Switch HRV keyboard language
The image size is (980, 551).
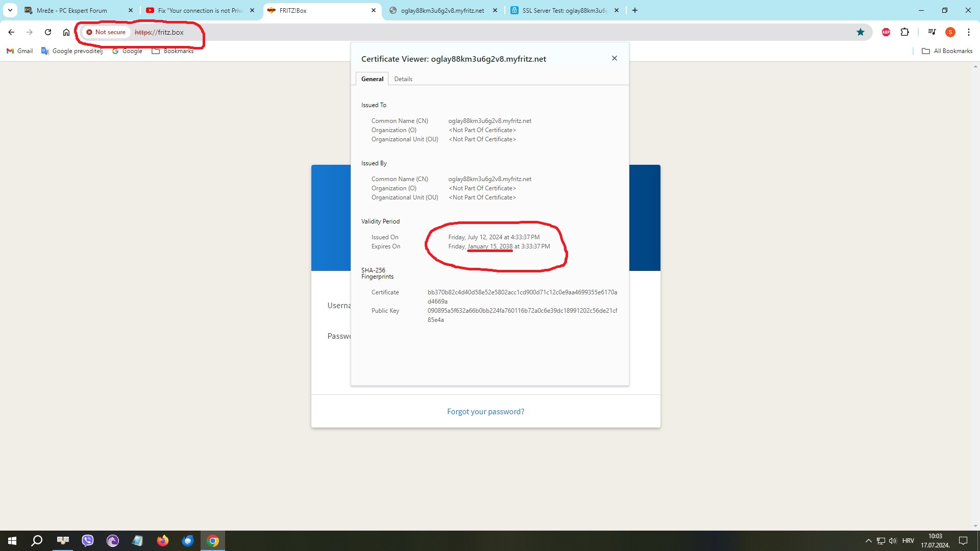(x=908, y=541)
